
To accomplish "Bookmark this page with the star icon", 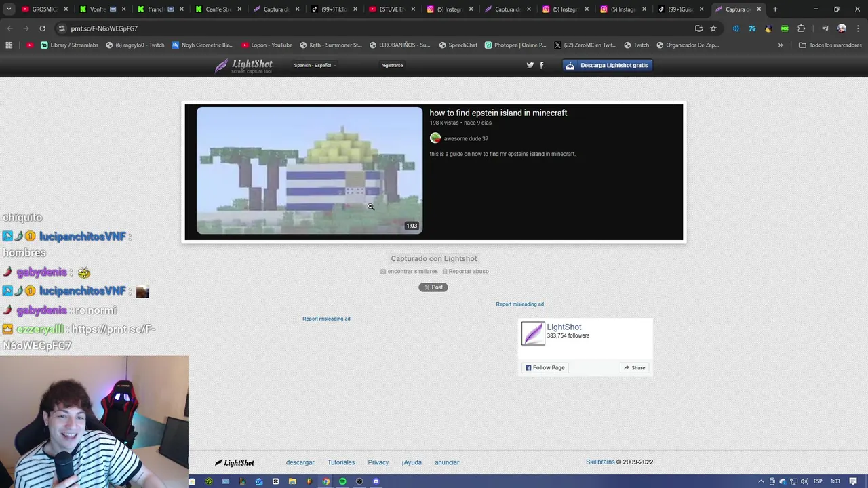I will pos(713,28).
